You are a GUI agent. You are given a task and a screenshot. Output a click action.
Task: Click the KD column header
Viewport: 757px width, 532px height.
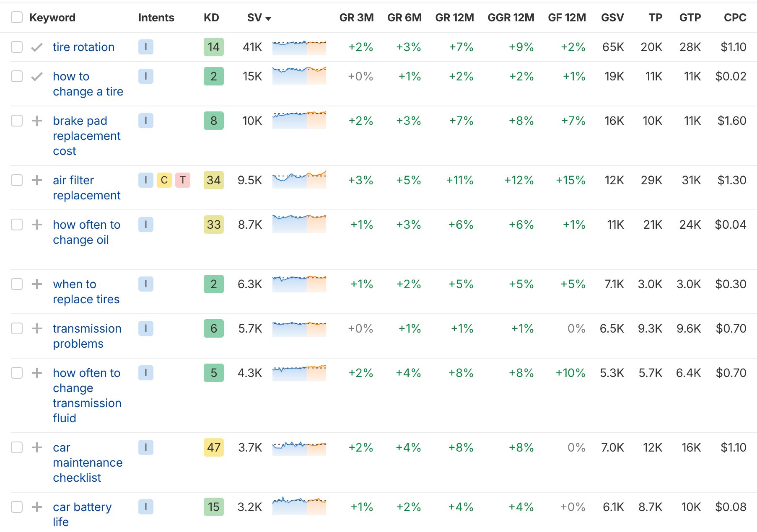click(211, 18)
